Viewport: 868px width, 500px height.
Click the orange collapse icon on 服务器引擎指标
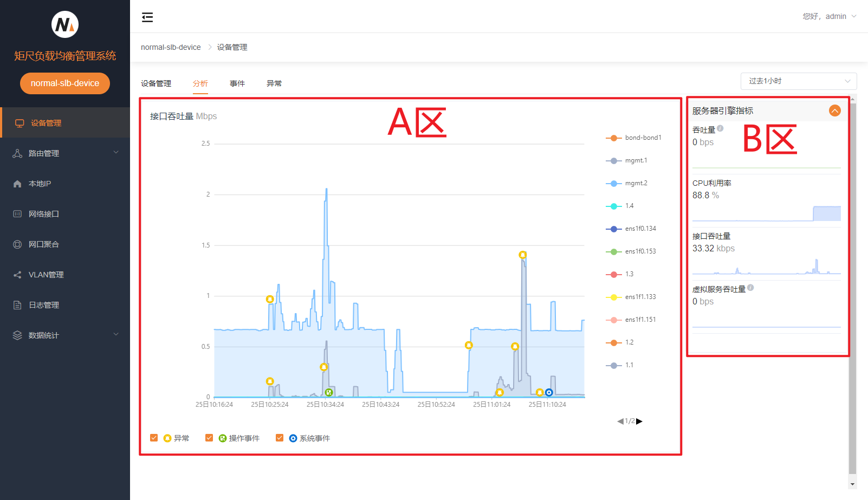(834, 111)
